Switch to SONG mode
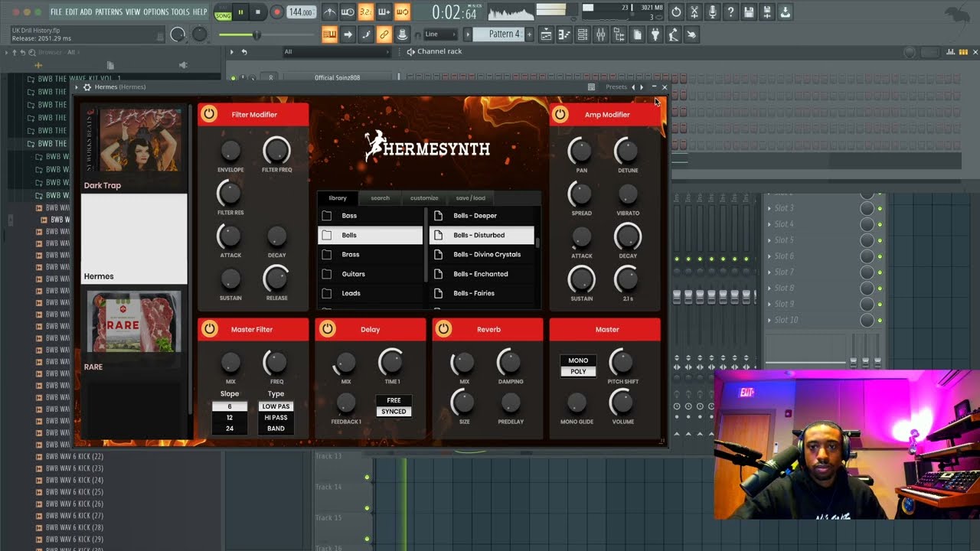The image size is (980, 551). [x=223, y=15]
